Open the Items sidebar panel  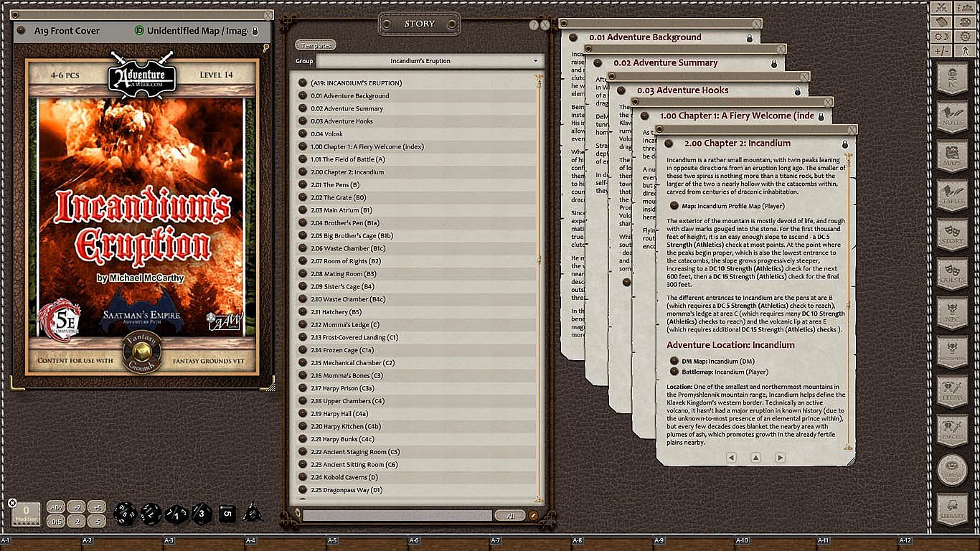[x=953, y=391]
